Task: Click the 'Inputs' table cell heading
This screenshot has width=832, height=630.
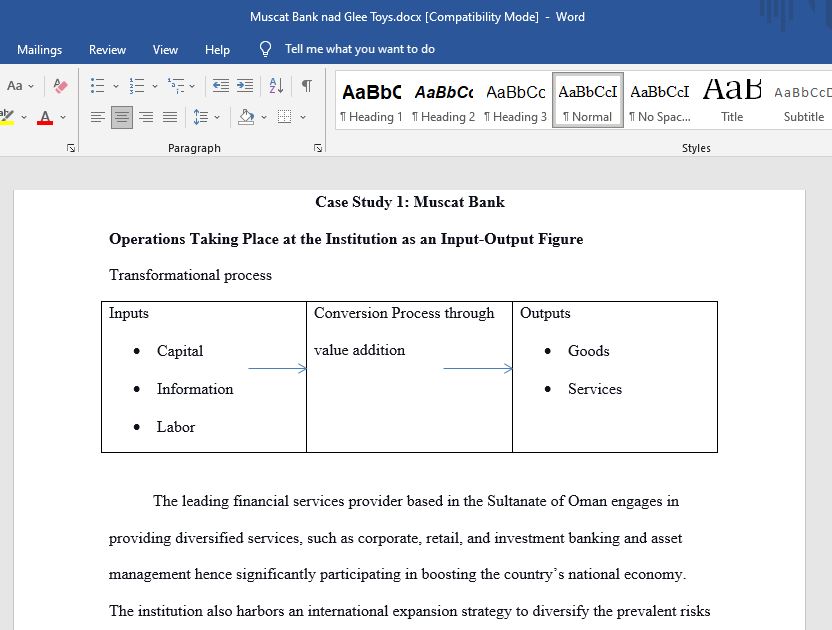Action: click(x=129, y=313)
